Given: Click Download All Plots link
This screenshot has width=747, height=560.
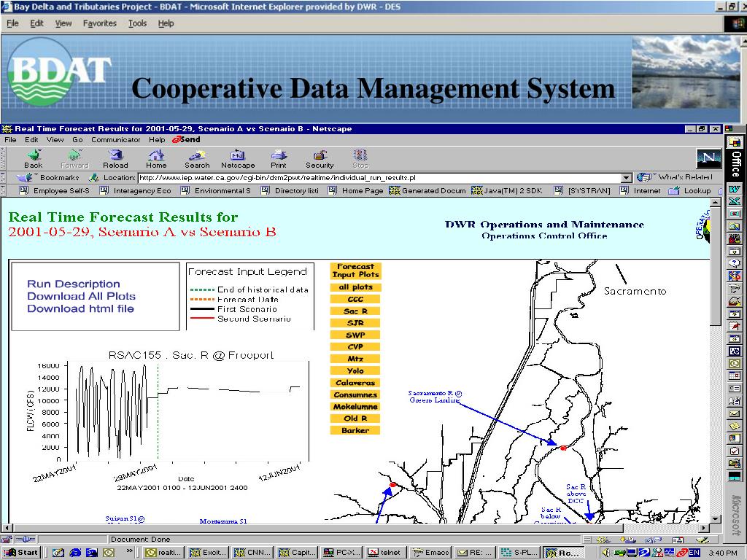Looking at the screenshot, I should (x=81, y=296).
